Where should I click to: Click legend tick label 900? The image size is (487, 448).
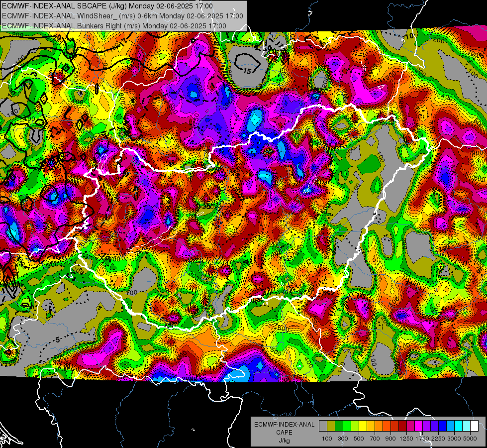coord(390,439)
